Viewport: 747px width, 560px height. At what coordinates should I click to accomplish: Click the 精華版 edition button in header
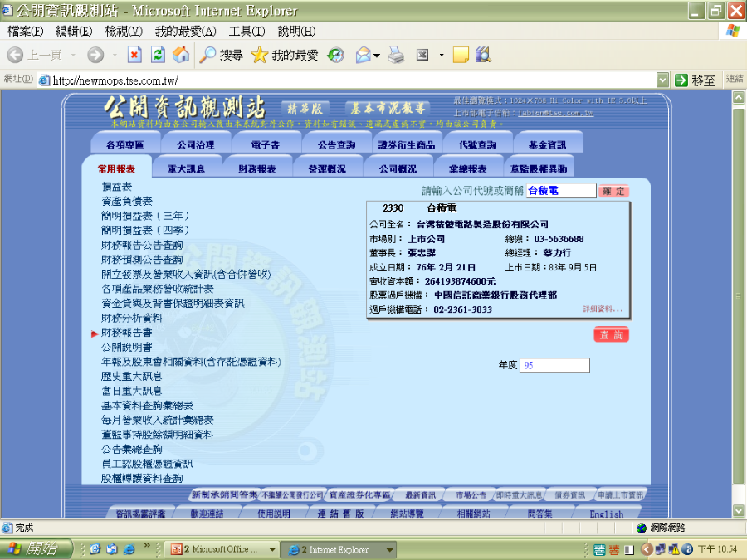coord(305,109)
